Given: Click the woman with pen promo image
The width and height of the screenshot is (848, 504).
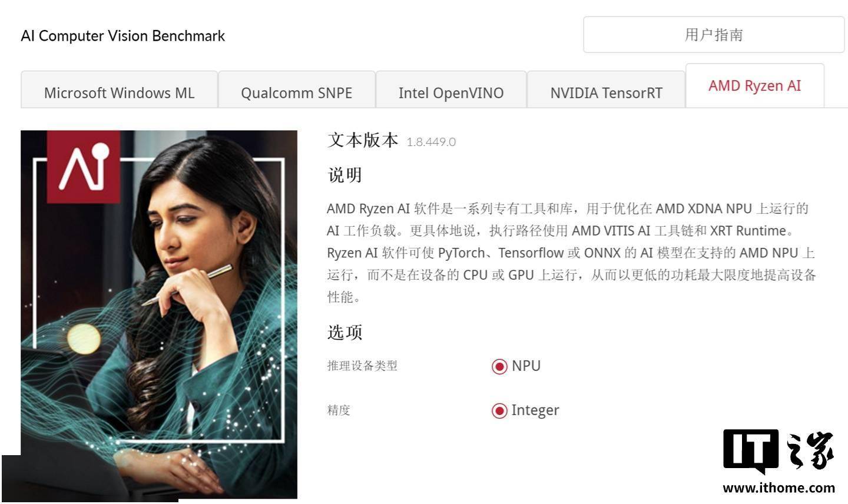Looking at the screenshot, I should 159,314.
